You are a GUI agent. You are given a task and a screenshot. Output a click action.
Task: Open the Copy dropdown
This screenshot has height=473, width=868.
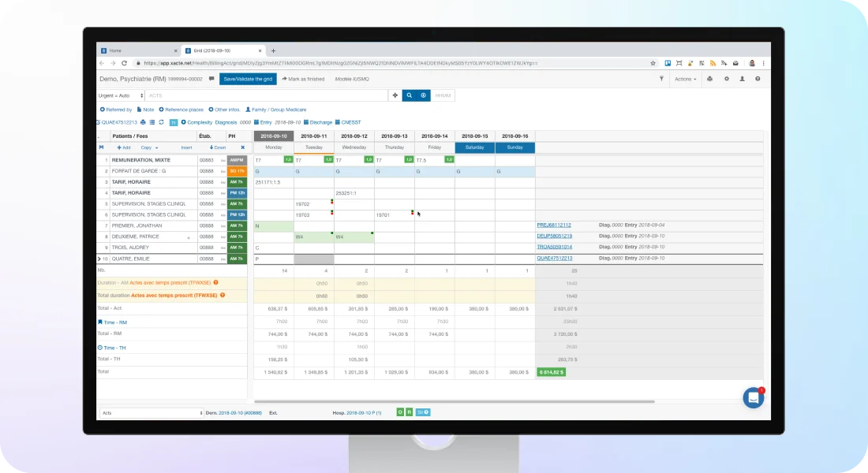[x=149, y=147]
